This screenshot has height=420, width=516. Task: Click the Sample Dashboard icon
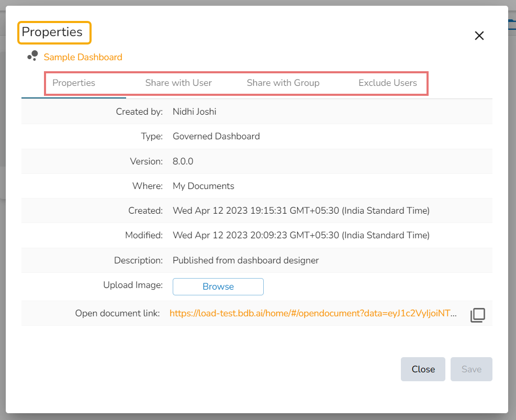click(32, 55)
